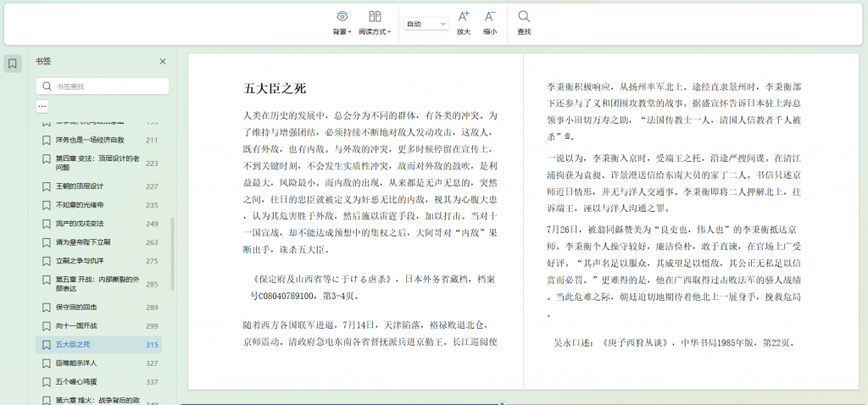Click the 五大臣之死 chapter heading
This screenshot has height=405, width=868.
(x=275, y=88)
